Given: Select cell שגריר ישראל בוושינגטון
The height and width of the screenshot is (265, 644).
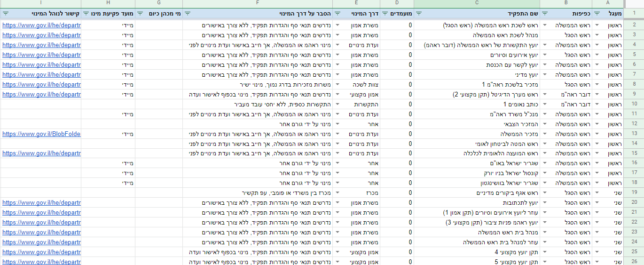Looking at the screenshot, I should pos(477,183).
